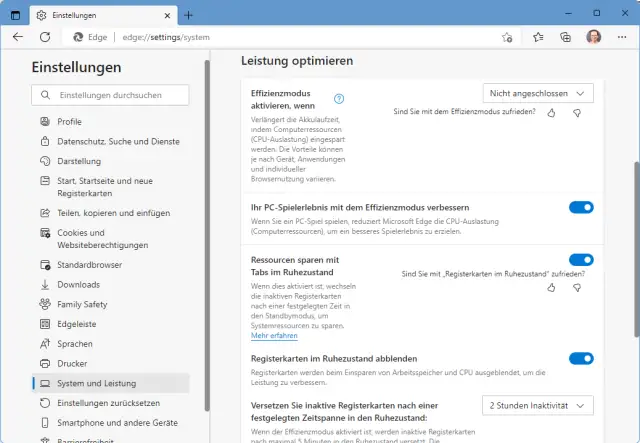The height and width of the screenshot is (443, 640).
Task: Open Smartphone und andere Geräte
Action: click(x=111, y=423)
